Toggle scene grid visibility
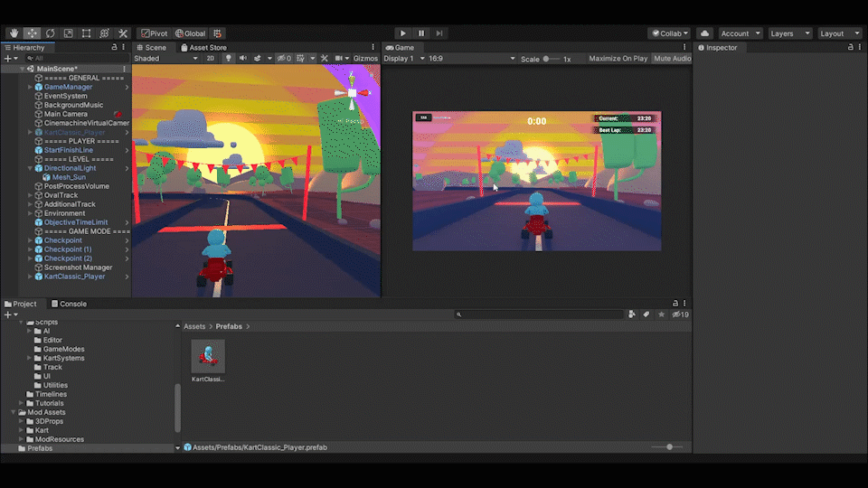Viewport: 868px width, 488px height. (x=300, y=58)
